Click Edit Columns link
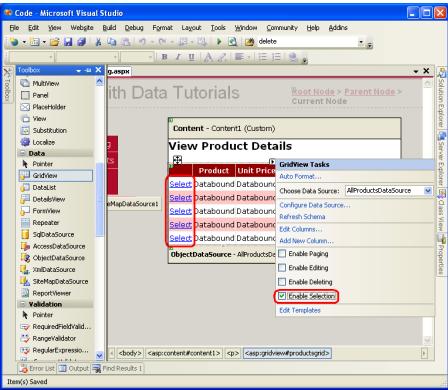This screenshot has width=448, height=390. click(300, 229)
